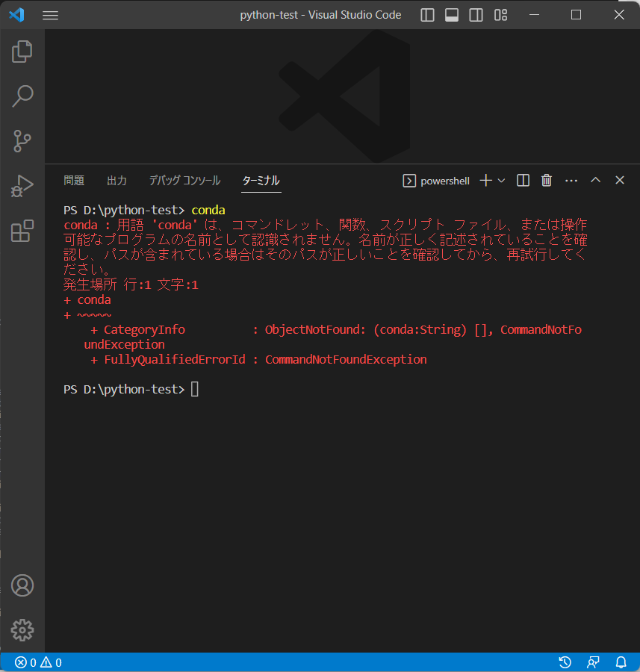This screenshot has width=640, height=672.
Task: Click the Accounts icon
Action: 22,585
